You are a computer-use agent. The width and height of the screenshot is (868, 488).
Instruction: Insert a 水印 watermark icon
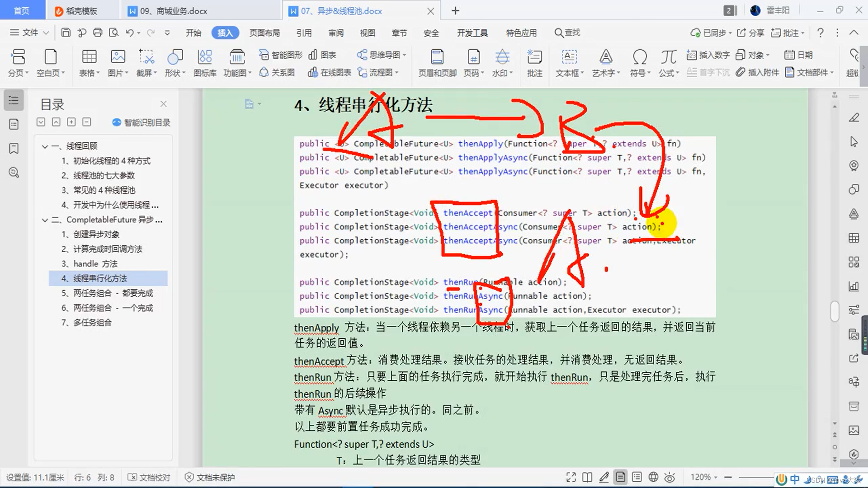(502, 57)
